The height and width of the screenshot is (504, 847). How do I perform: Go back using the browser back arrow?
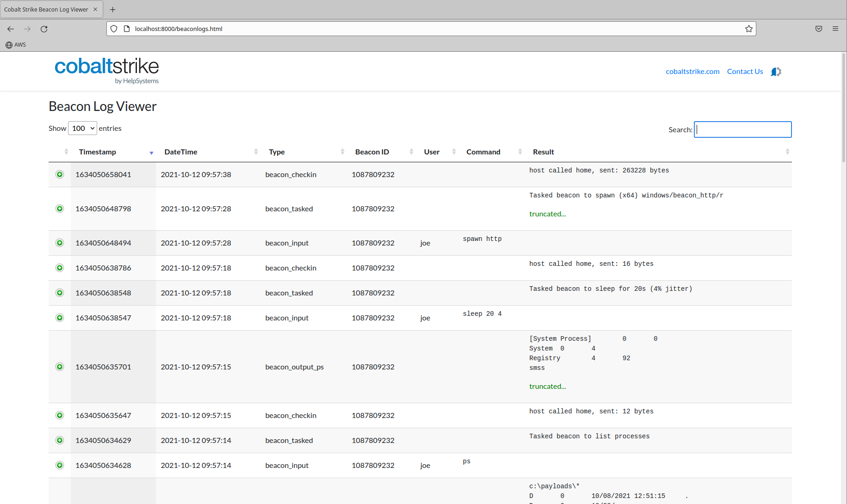pyautogui.click(x=11, y=29)
